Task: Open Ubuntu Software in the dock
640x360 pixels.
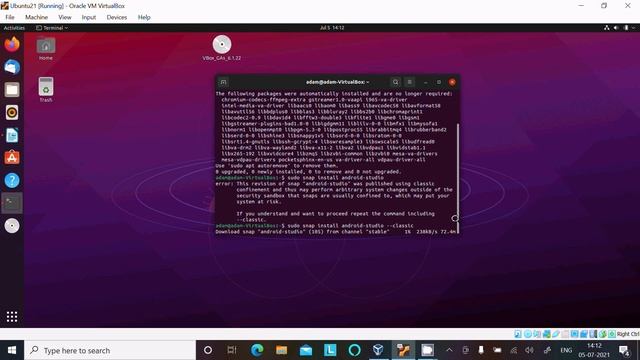Action: click(12, 158)
